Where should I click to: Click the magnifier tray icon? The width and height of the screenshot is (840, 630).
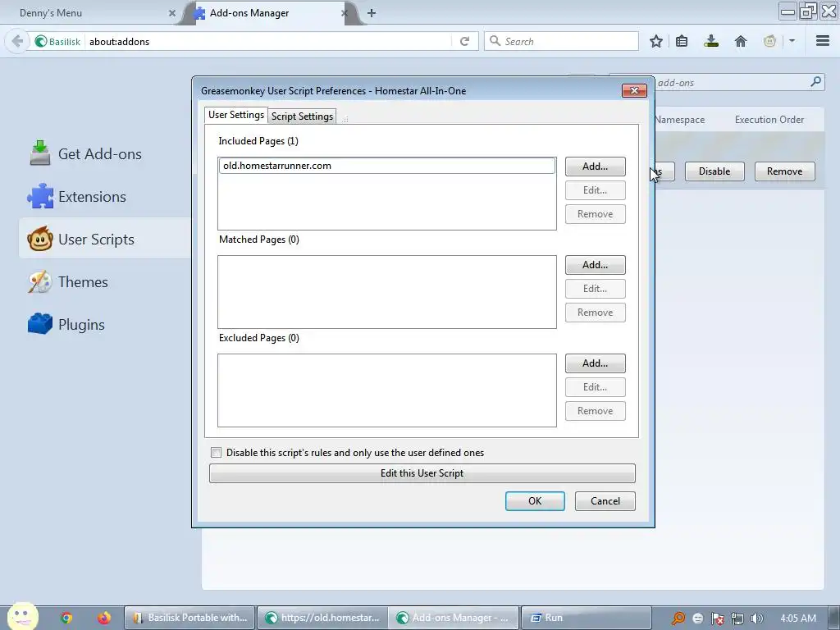tap(678, 619)
